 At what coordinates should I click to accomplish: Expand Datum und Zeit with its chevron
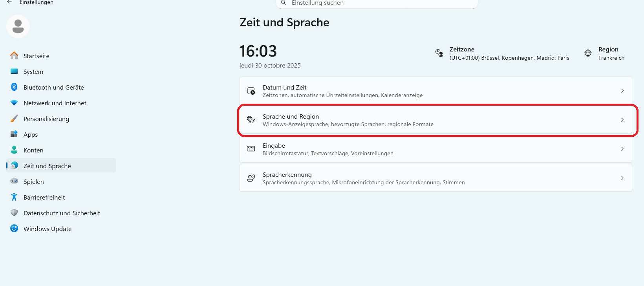pyautogui.click(x=622, y=91)
